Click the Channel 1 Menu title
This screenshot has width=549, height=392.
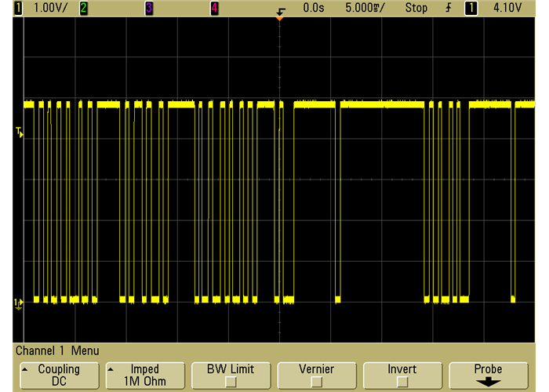pos(57,350)
